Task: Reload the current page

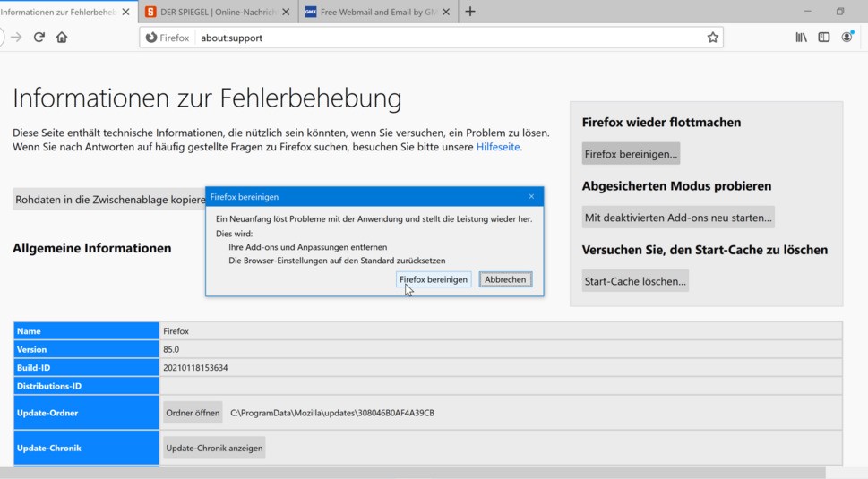Action: (39, 38)
